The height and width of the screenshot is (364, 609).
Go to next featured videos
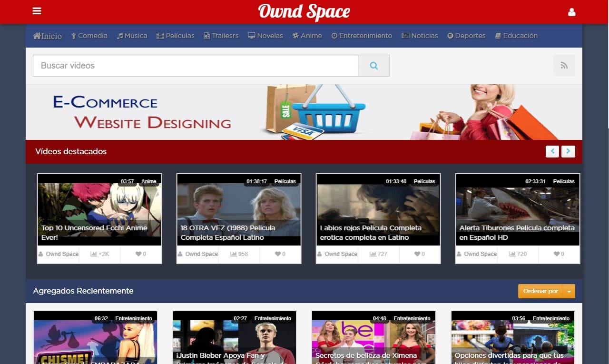568,151
